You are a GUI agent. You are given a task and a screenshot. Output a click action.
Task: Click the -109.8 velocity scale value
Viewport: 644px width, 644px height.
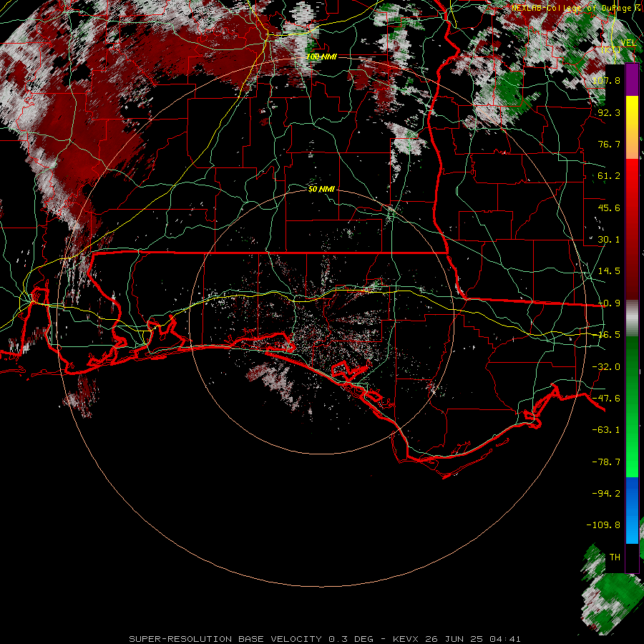(x=603, y=525)
